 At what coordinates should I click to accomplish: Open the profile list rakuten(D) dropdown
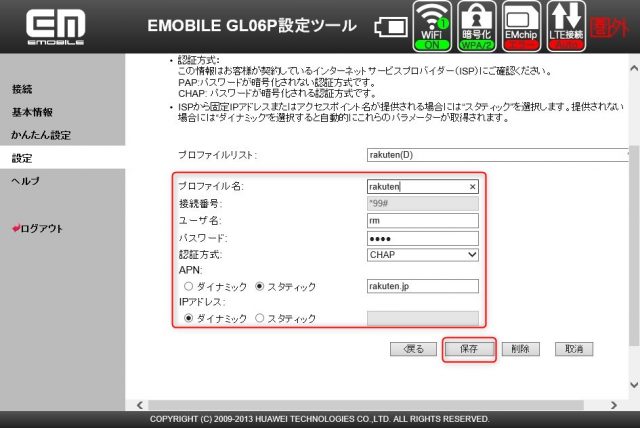click(497, 155)
